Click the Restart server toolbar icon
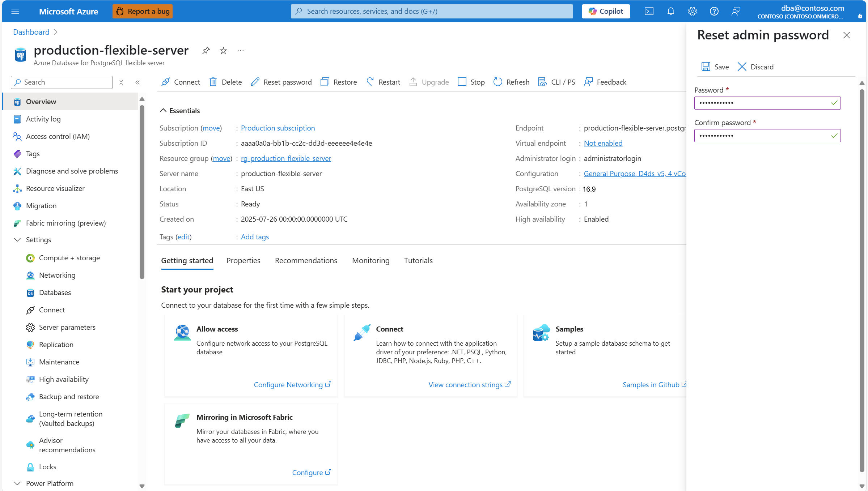 click(x=370, y=82)
